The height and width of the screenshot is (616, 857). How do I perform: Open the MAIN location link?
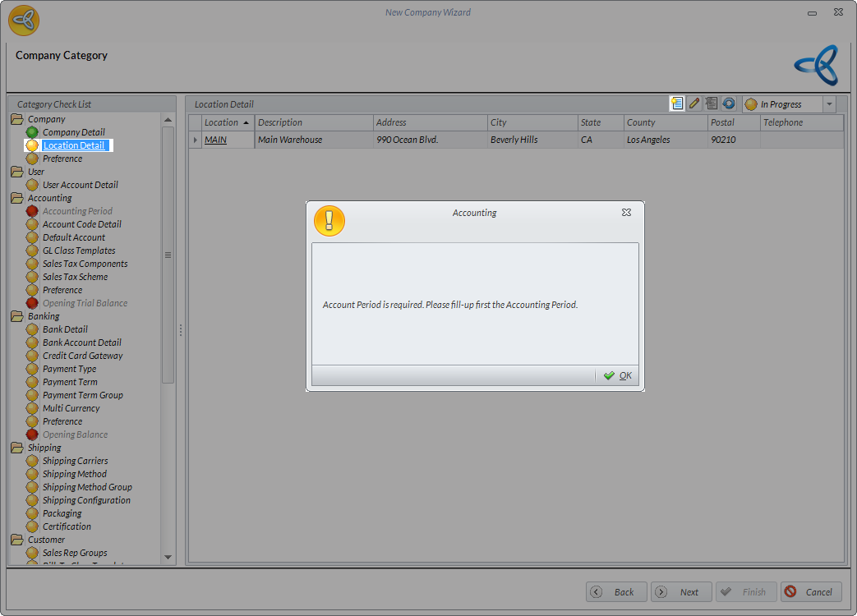[215, 140]
